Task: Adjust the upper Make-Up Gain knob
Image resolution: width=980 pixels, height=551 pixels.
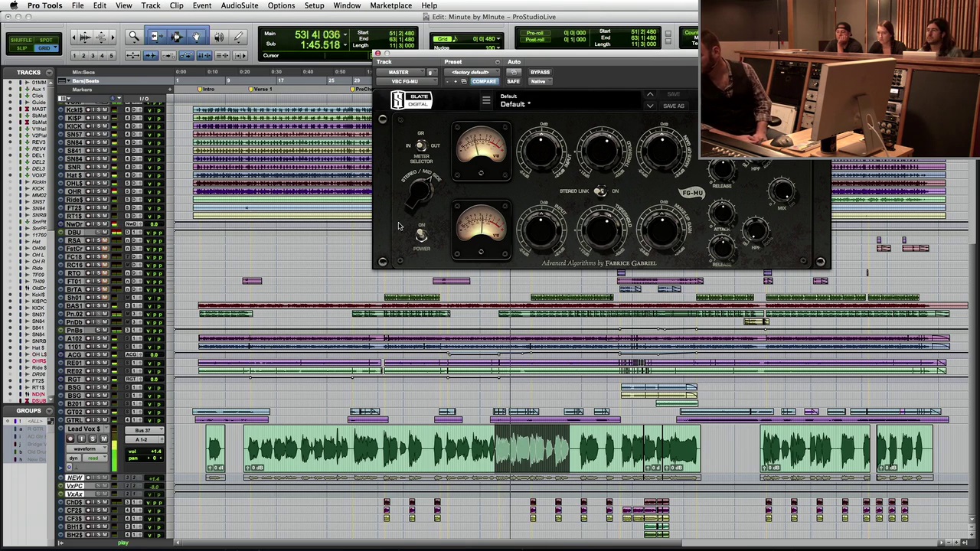Action: [662, 150]
